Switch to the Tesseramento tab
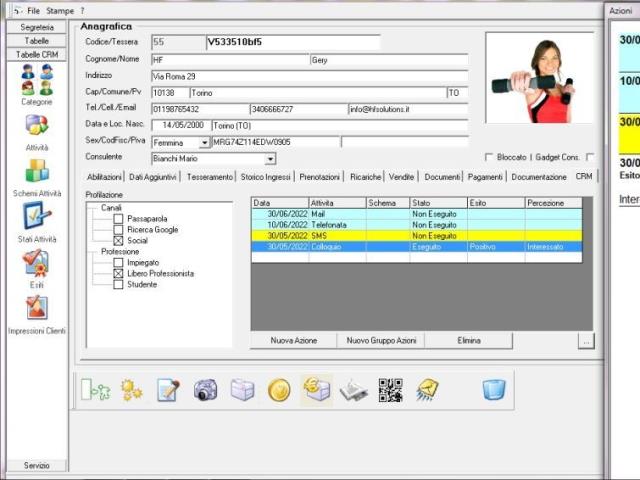Viewport: 640px width, 480px height. [210, 177]
